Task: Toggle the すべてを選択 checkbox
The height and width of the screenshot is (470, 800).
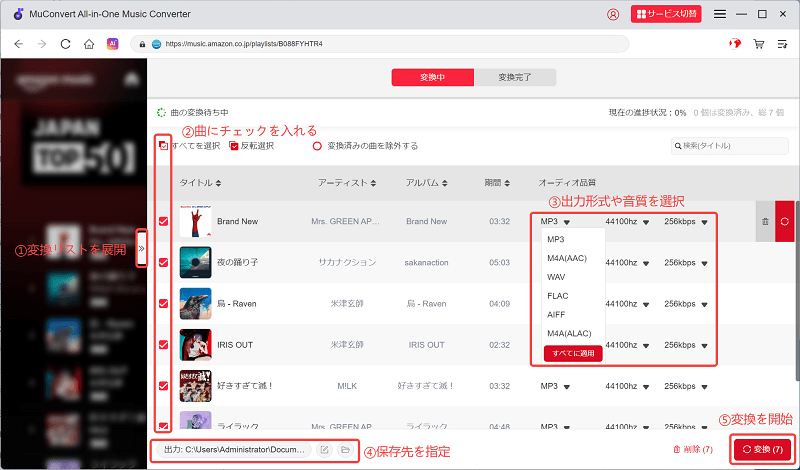Action: coord(163,146)
